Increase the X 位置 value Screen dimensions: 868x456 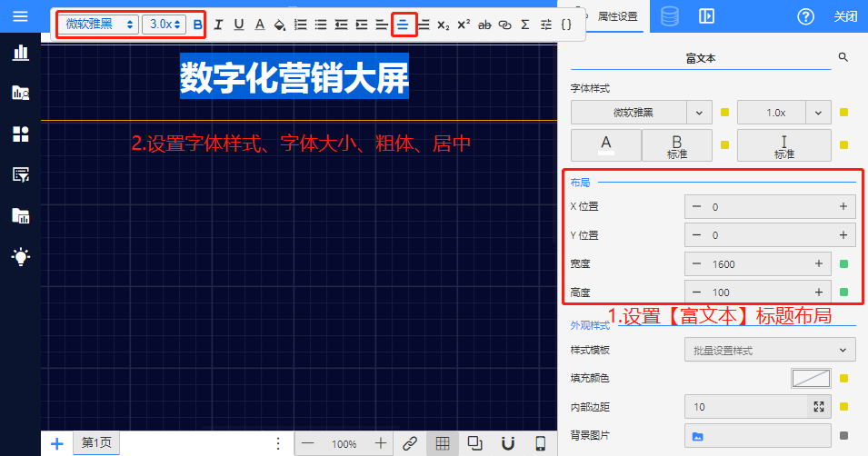click(843, 206)
